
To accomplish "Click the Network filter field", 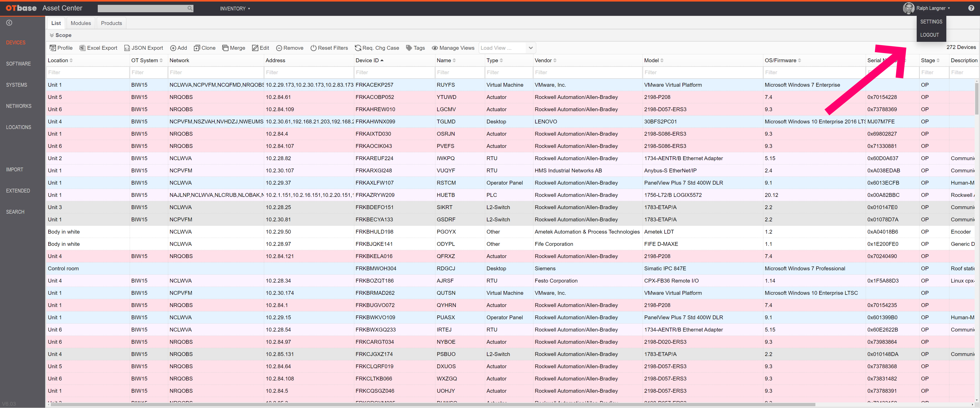I will click(216, 72).
